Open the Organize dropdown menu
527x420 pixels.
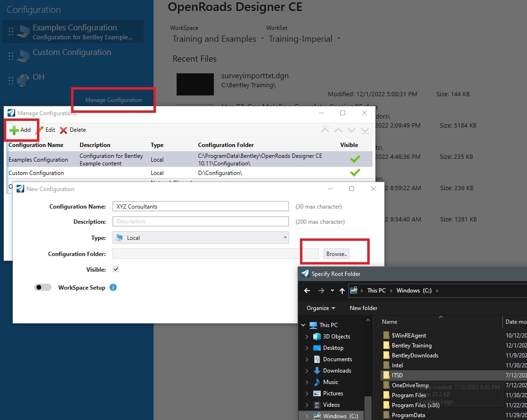tap(321, 308)
